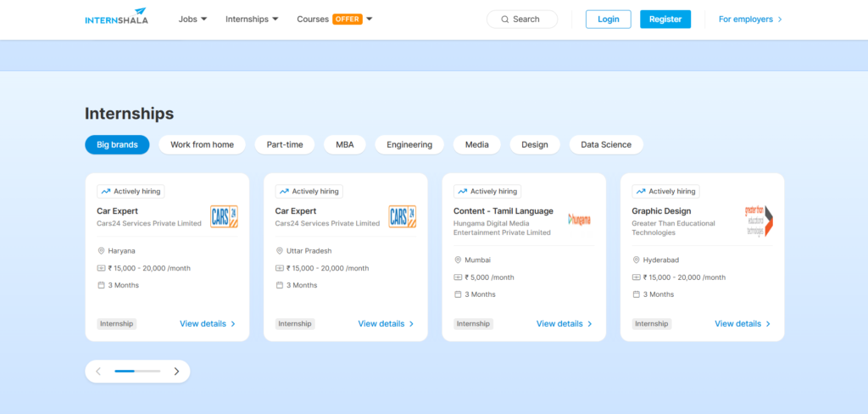Click location pin icon beside Hyderabad
This screenshot has width=868, height=414.
click(636, 260)
